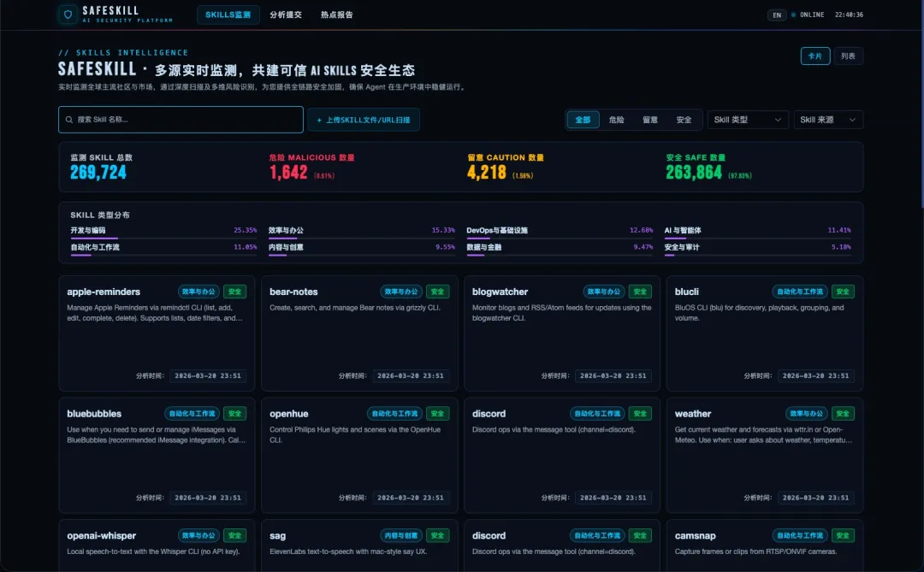Click the 数据与金融 distribution label
The image size is (924, 572).
point(483,247)
